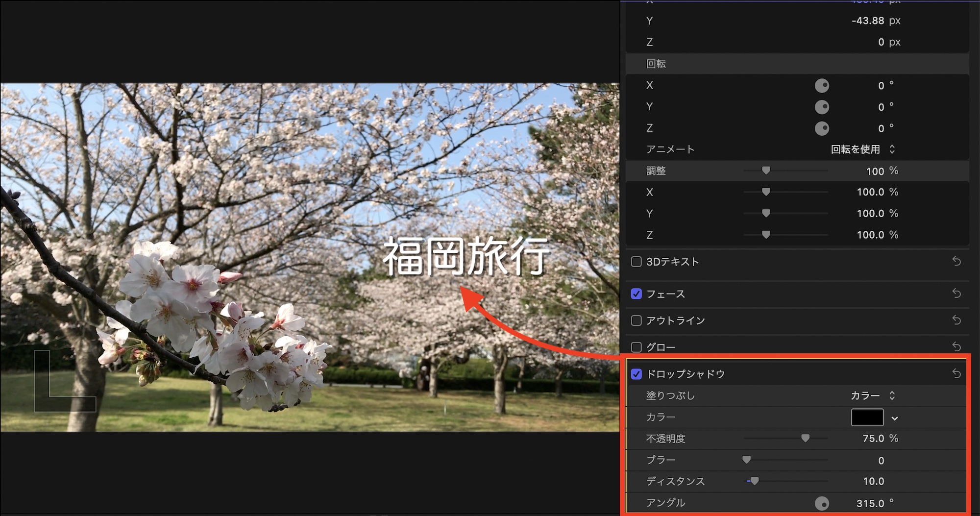
Task: Reset the アウトライン section with its arrow
Action: point(956,320)
